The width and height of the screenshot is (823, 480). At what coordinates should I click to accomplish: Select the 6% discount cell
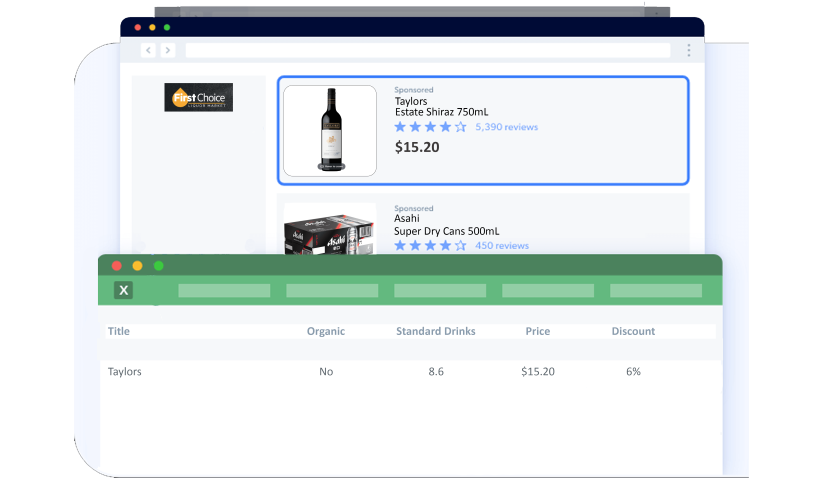633,371
